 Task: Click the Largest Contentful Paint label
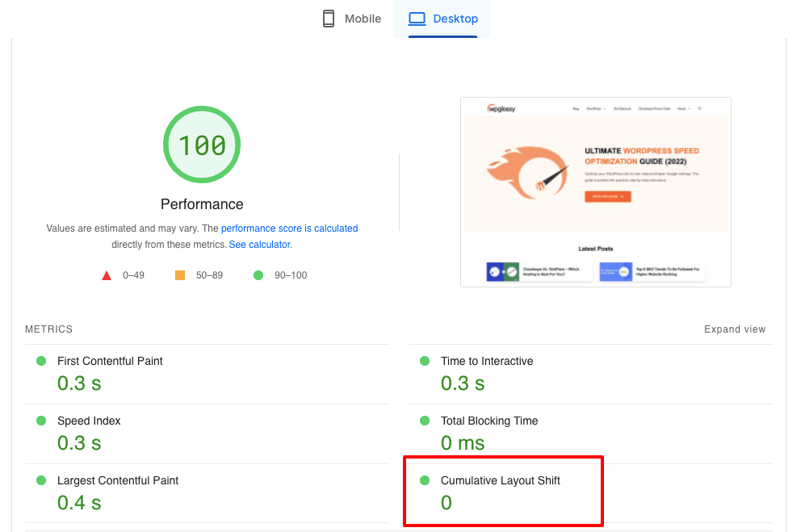click(x=118, y=480)
